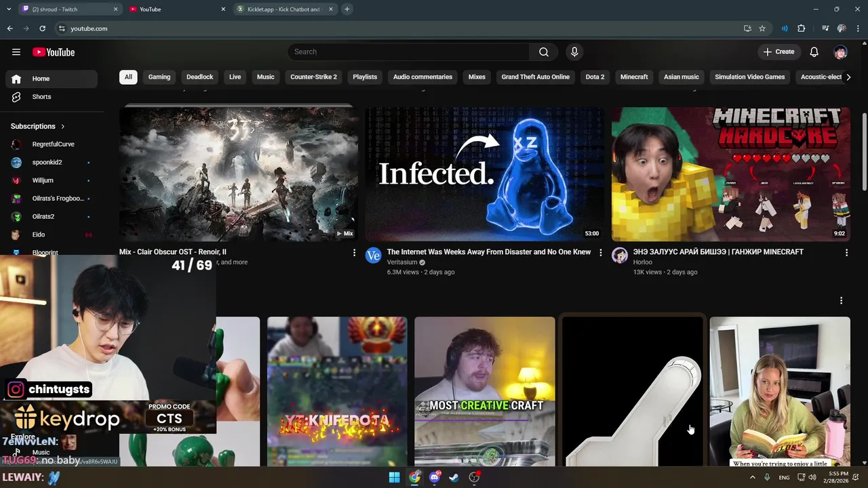Screen dimensions: 868x488
Task: Open the Infected Veritasium video thumbnail
Action: (484, 174)
